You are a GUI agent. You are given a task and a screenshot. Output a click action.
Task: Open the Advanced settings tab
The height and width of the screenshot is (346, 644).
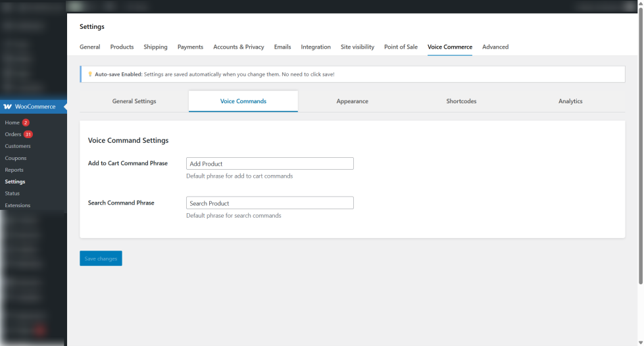(495, 47)
